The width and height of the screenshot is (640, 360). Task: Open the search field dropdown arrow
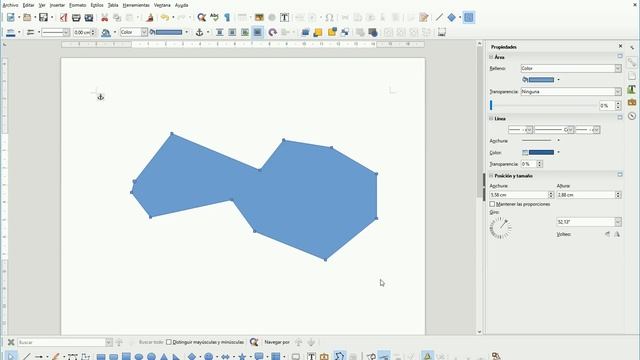109,342
